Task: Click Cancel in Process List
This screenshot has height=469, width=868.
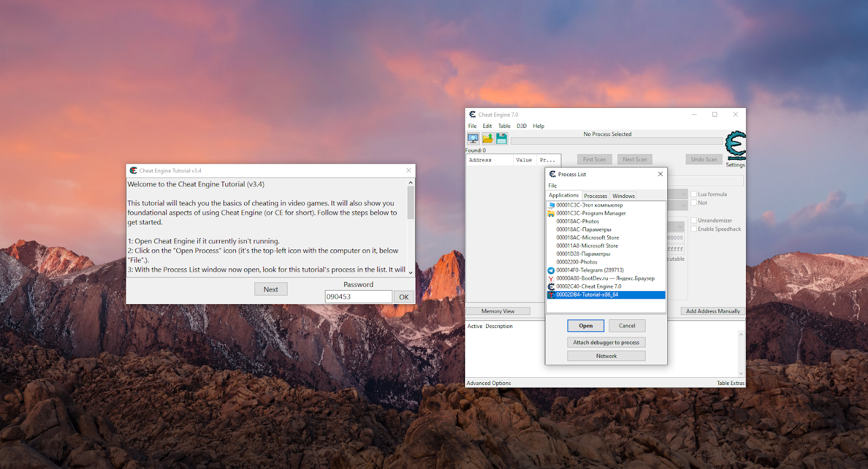Action: pyautogui.click(x=627, y=326)
